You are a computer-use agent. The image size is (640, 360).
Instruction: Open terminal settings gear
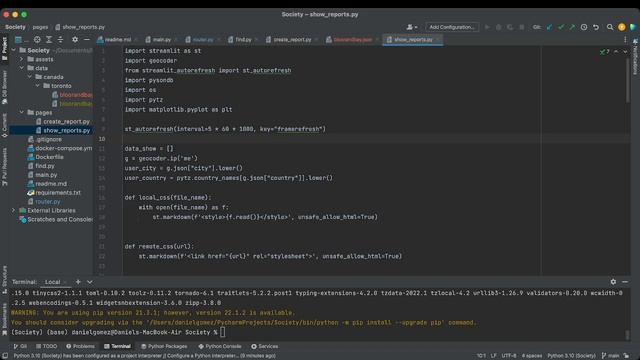coord(613,282)
